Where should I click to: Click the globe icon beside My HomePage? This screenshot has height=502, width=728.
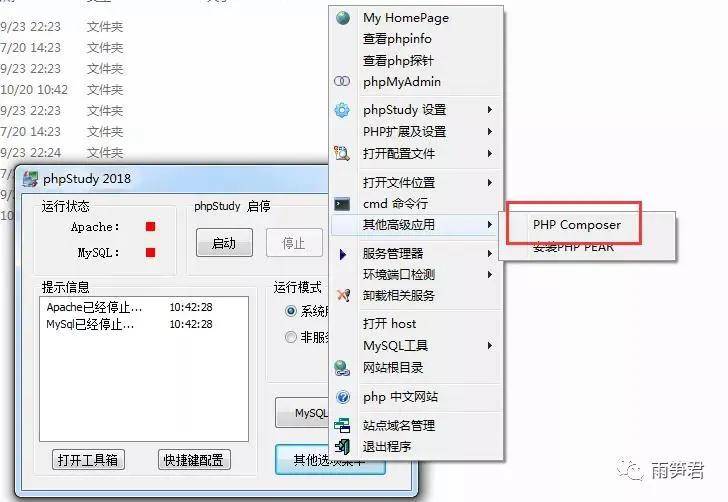(x=343, y=18)
